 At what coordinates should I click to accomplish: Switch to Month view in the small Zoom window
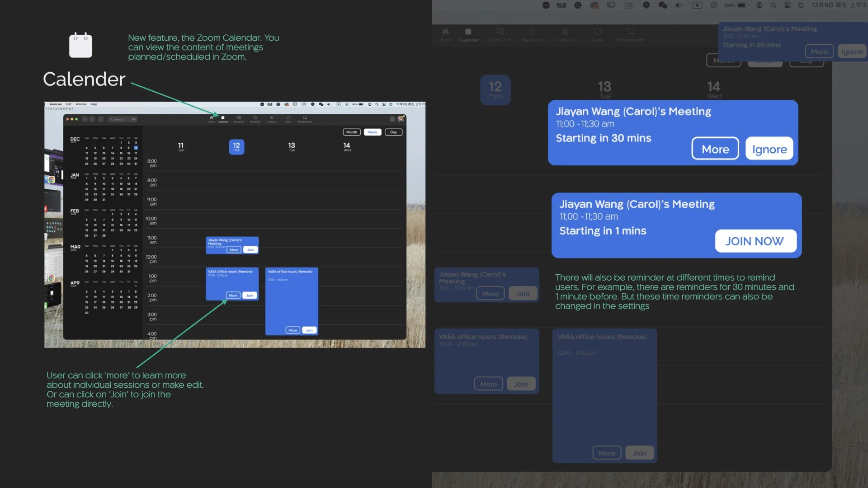(352, 132)
